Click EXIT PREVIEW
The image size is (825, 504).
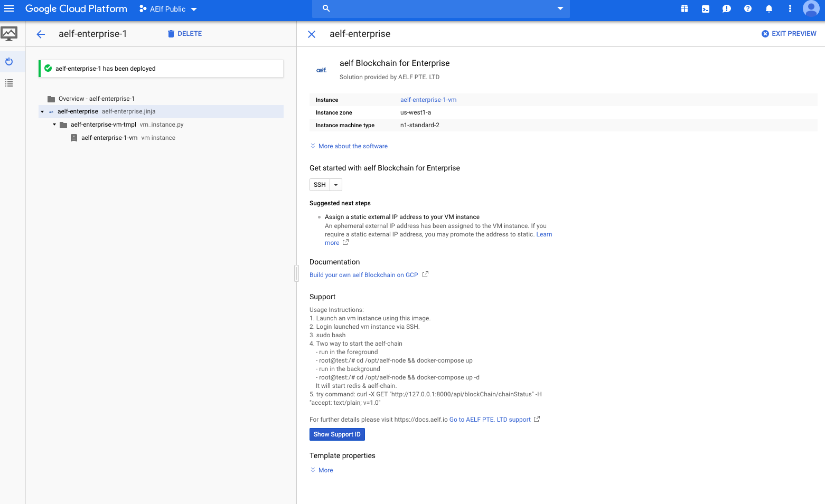[789, 34]
